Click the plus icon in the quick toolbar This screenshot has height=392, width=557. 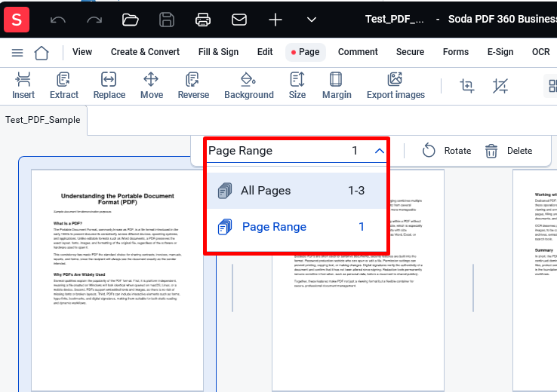tap(275, 20)
